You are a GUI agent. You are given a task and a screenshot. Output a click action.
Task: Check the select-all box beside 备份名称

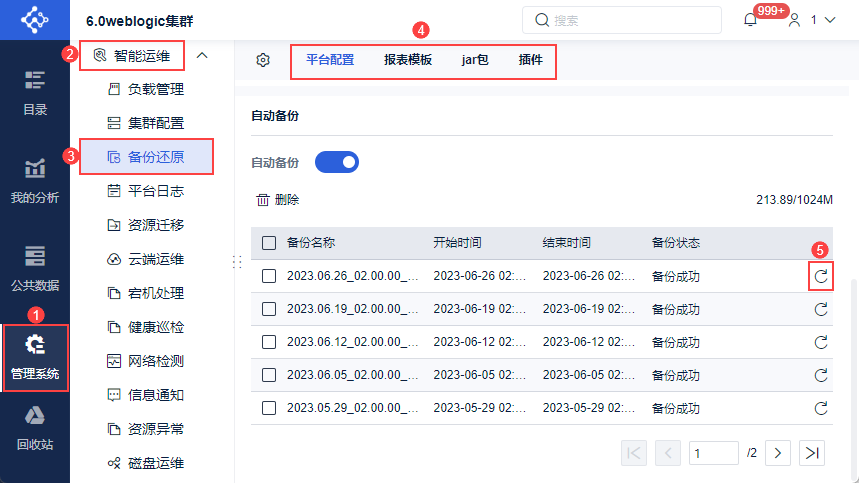(x=269, y=243)
